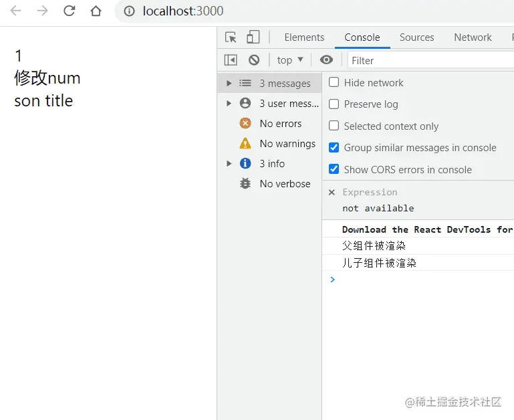
Task: Select the No errors icon
Action: [x=245, y=123]
